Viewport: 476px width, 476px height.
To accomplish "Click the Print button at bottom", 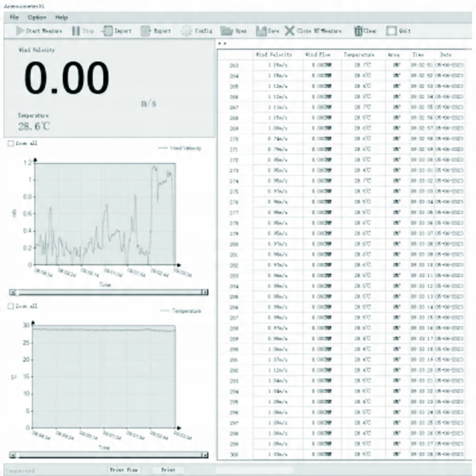I will (x=168, y=470).
